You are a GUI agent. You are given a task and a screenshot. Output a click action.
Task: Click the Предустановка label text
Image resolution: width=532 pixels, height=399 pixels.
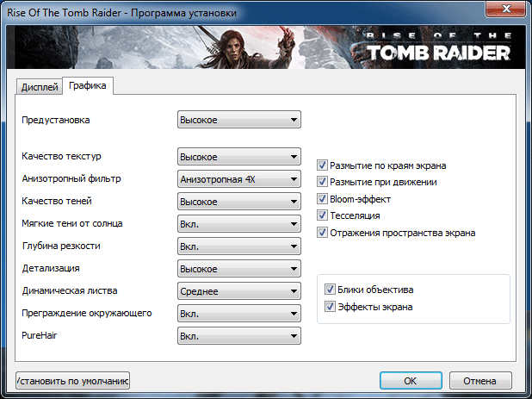tap(56, 120)
